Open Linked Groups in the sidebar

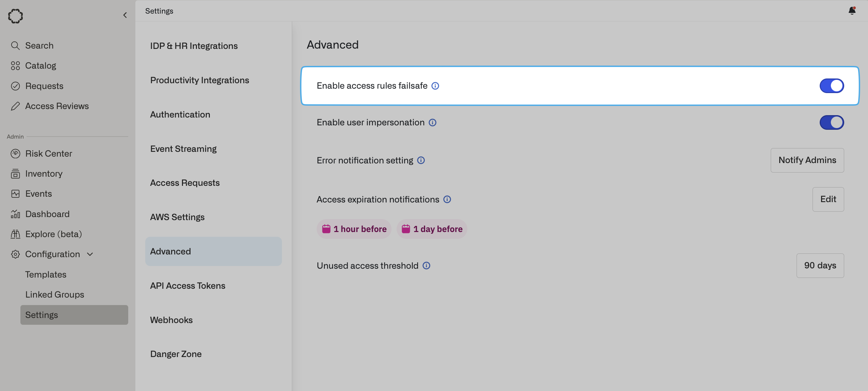coord(54,295)
